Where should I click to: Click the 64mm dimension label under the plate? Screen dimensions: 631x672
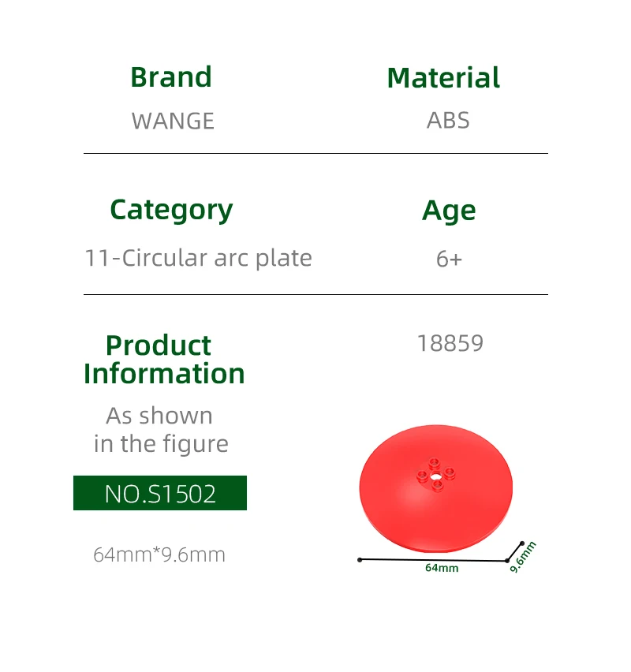click(x=442, y=568)
